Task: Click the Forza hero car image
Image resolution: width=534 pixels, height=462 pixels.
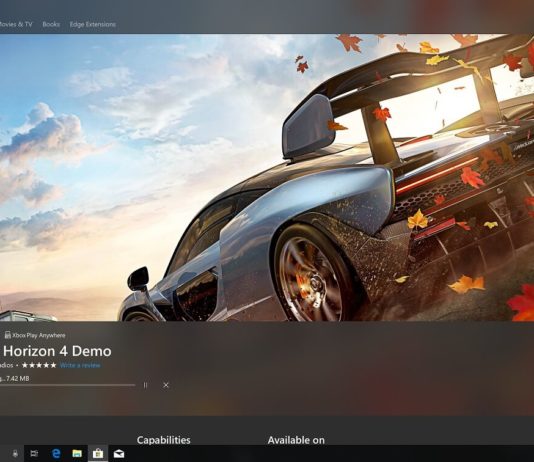Action: [x=267, y=177]
